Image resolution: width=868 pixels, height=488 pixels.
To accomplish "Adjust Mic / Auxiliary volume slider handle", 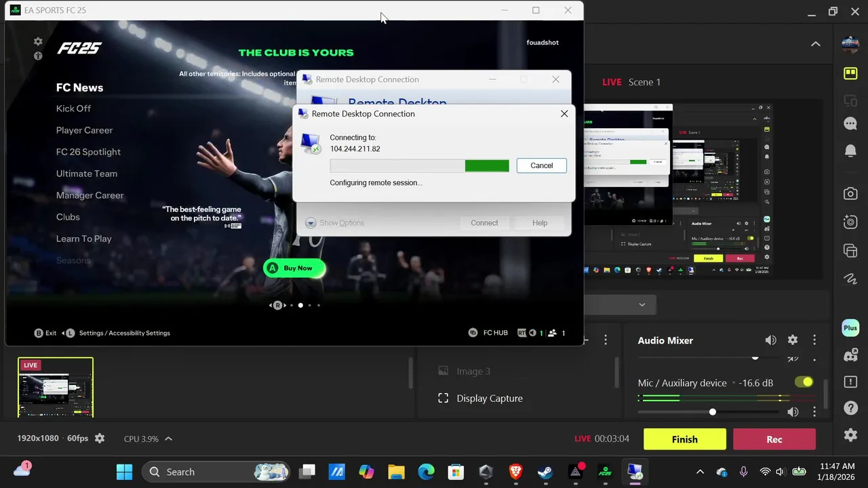I will coord(712,412).
